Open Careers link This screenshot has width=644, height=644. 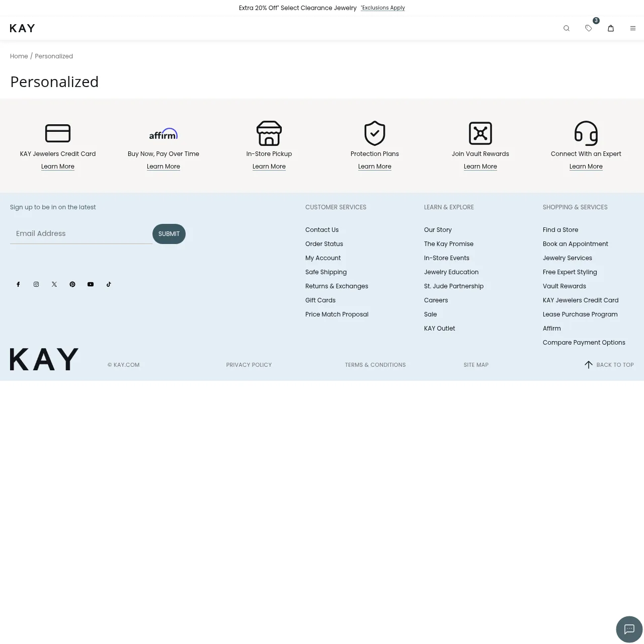[x=436, y=300]
